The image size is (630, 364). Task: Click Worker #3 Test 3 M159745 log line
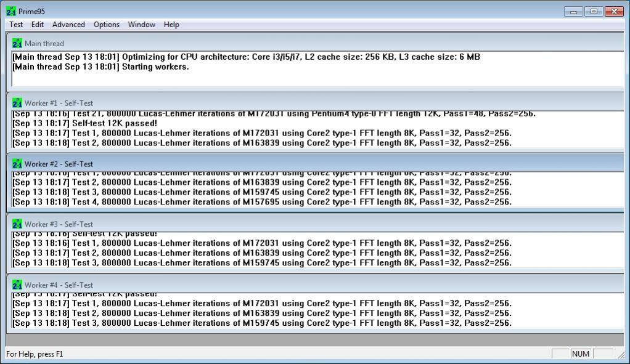pos(262,263)
